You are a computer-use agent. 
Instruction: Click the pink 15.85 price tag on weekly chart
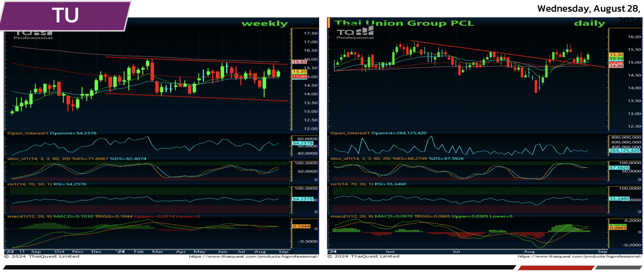point(299,62)
